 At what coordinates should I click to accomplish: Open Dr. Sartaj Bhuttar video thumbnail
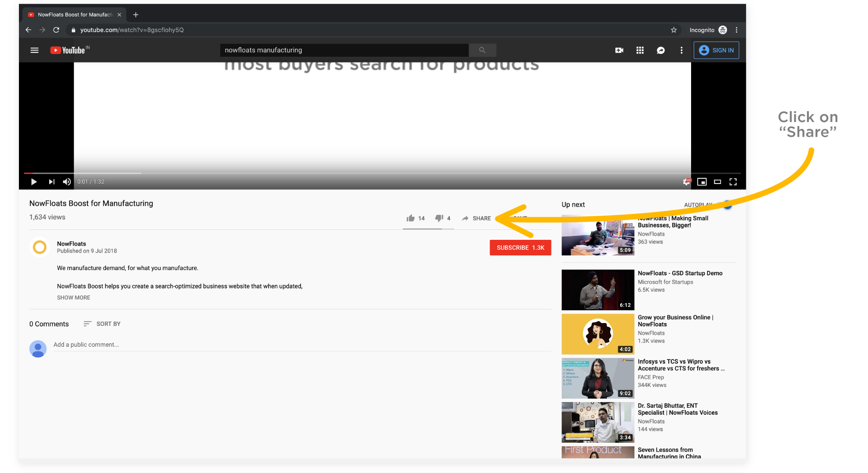click(x=598, y=422)
